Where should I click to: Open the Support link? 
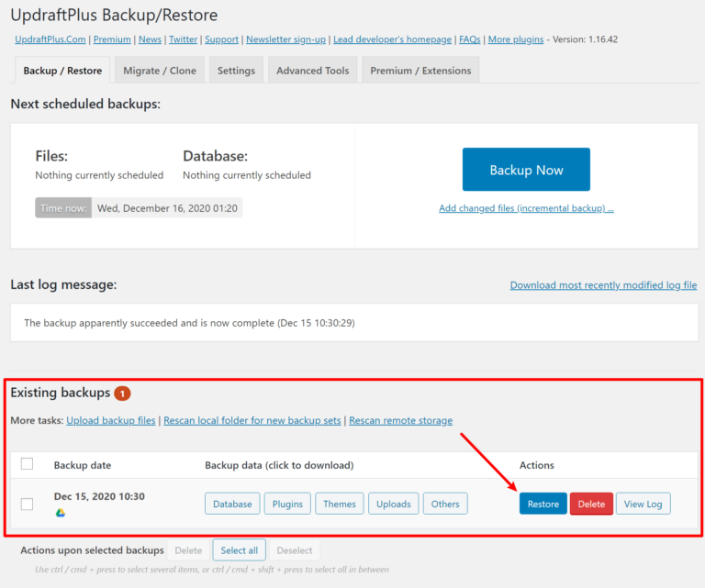point(221,39)
